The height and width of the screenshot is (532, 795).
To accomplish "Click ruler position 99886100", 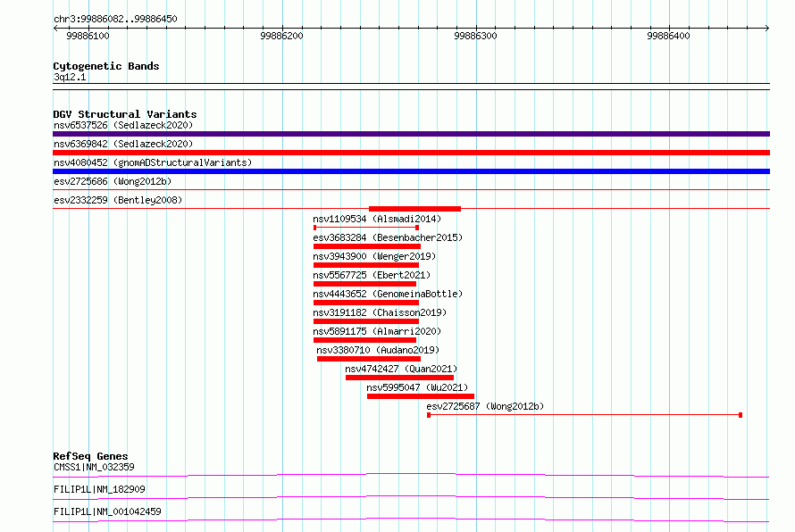I will [88, 36].
